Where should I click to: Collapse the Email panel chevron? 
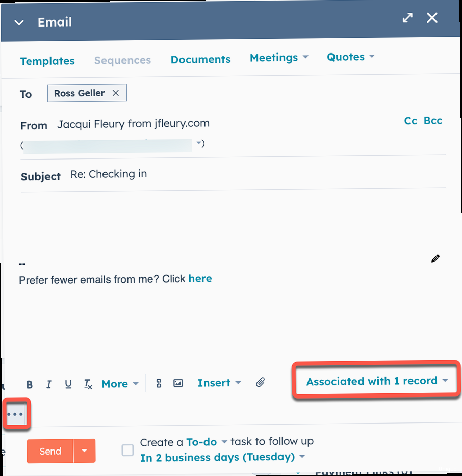coord(19,22)
